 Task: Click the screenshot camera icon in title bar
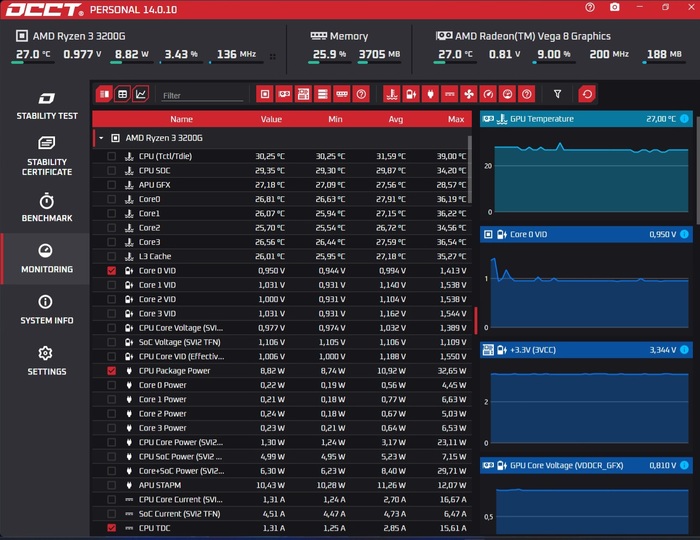pos(614,8)
